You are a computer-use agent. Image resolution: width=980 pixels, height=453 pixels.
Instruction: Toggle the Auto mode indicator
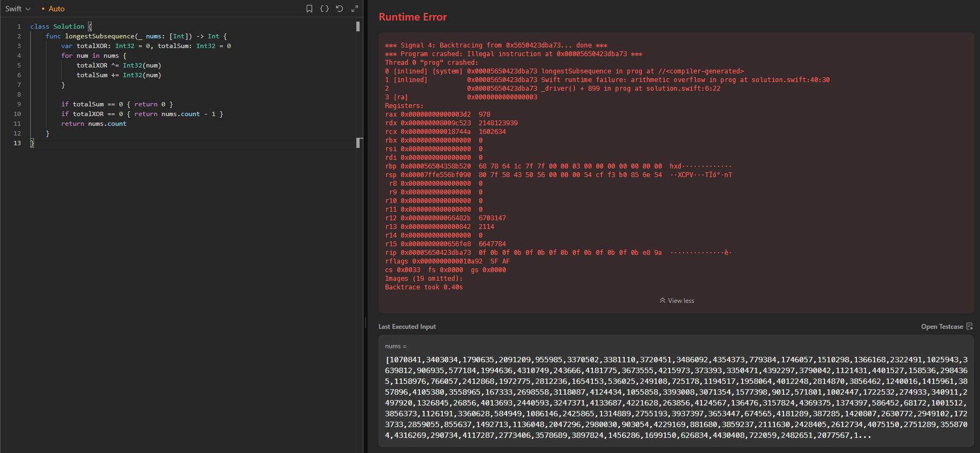click(53, 9)
